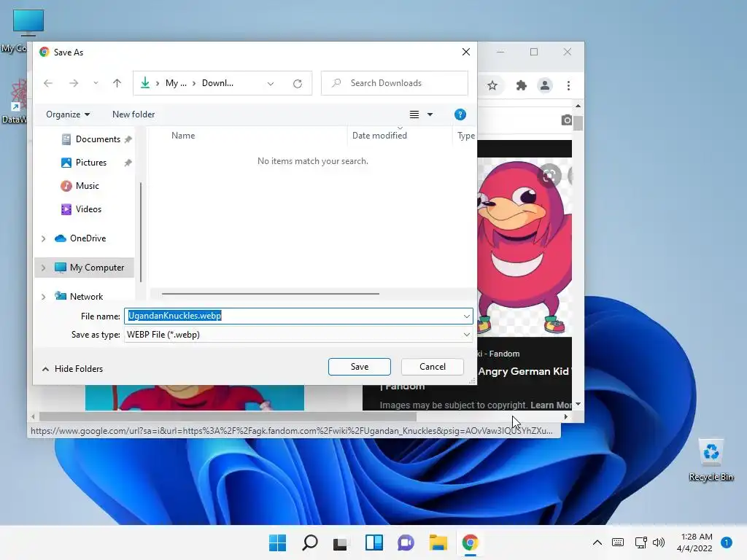This screenshot has width=747, height=560.
Task: Click the Ugandan Knuckles image preview
Action: click(x=524, y=246)
